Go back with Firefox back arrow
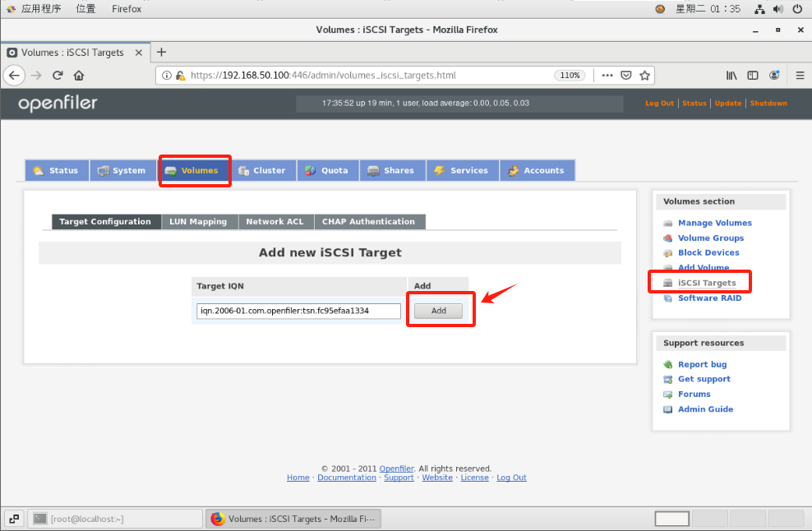Viewport: 812px width, 531px height. click(14, 76)
